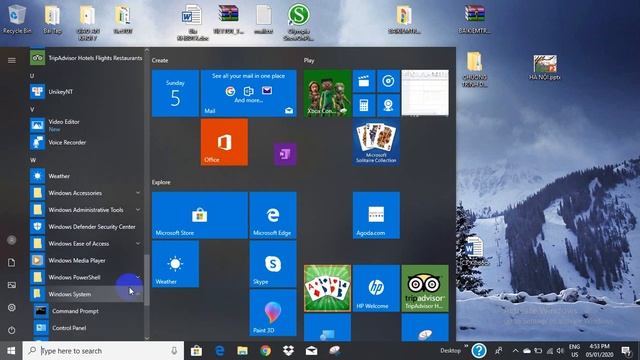640x360 pixels.
Task: Open the TripAdvisor tile
Action: tap(425, 288)
